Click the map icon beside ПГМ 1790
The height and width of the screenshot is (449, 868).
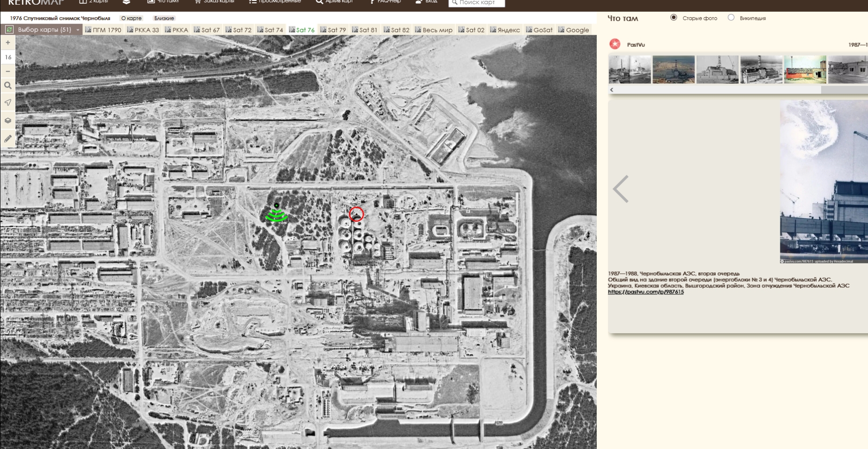click(x=88, y=30)
